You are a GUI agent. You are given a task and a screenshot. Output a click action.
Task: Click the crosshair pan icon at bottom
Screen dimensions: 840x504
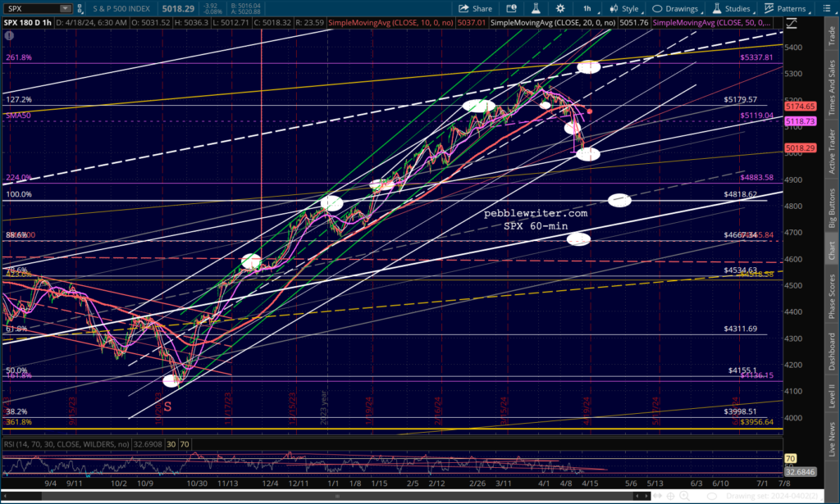(x=671, y=496)
